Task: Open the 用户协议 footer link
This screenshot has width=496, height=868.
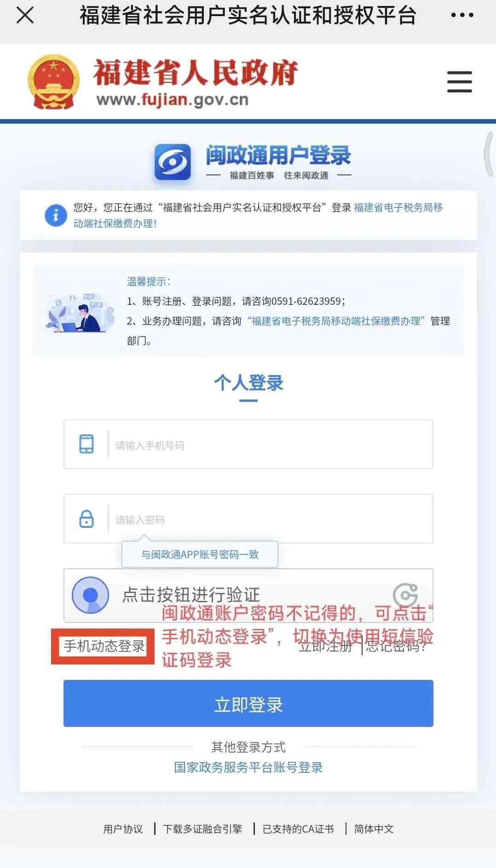Action: (123, 829)
